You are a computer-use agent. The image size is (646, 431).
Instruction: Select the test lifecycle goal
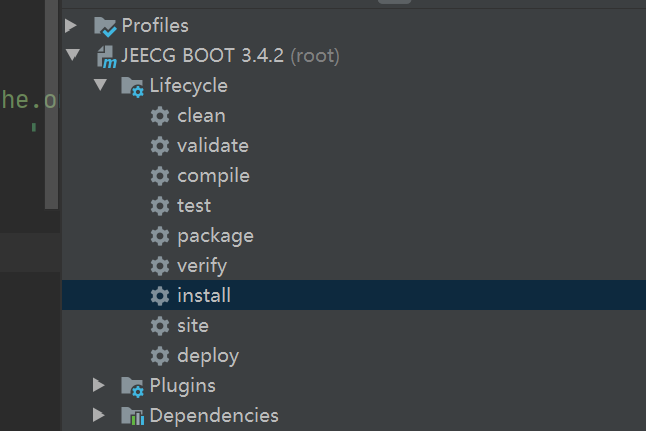[194, 206]
